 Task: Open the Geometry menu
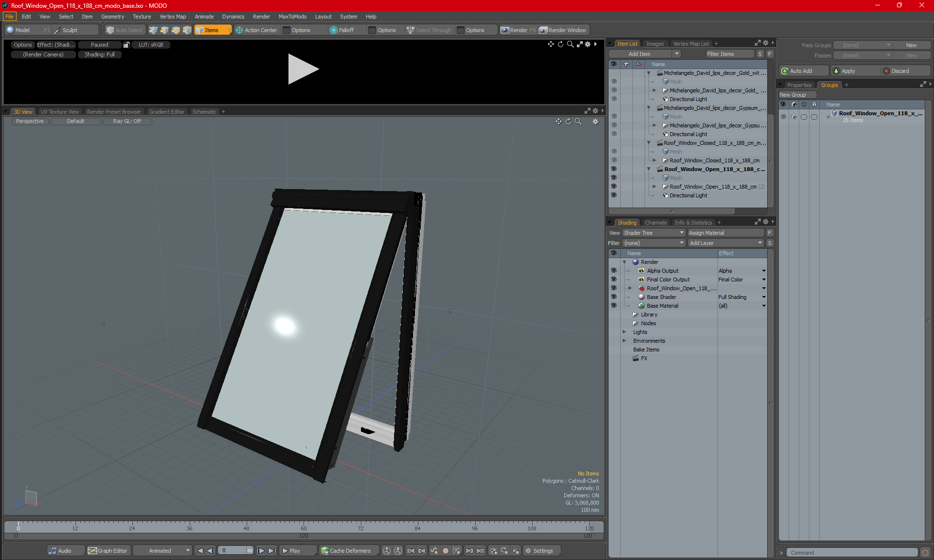[x=112, y=17]
